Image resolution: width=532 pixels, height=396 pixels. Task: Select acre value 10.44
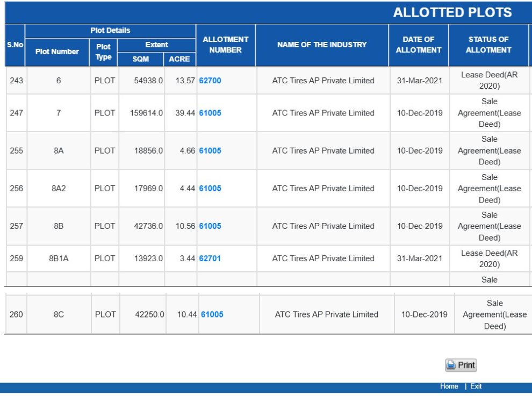point(186,314)
